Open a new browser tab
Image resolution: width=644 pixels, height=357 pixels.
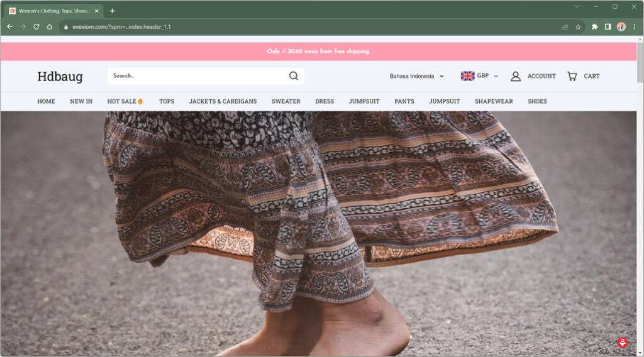pos(112,11)
